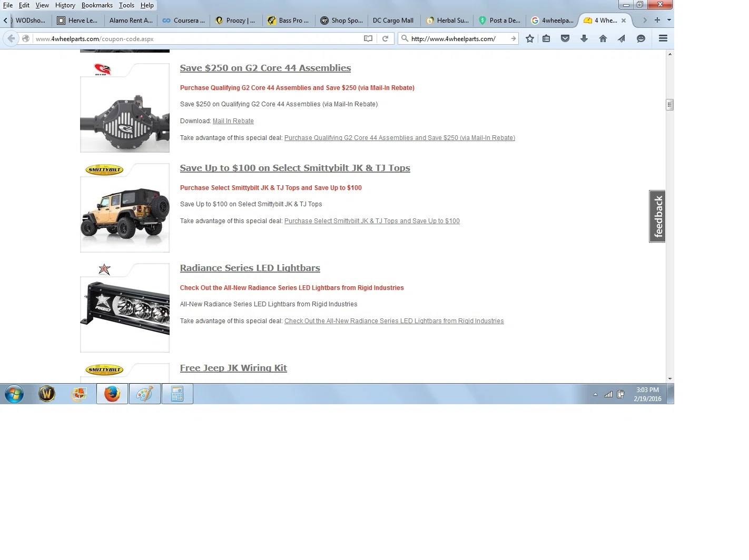Open the Edit menu

(x=24, y=5)
